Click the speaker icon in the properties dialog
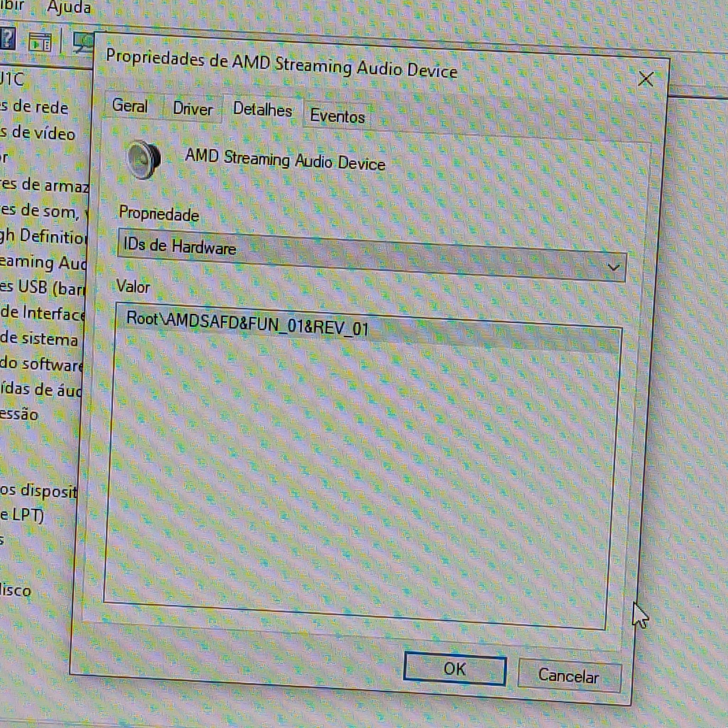728x728 pixels. [144, 159]
